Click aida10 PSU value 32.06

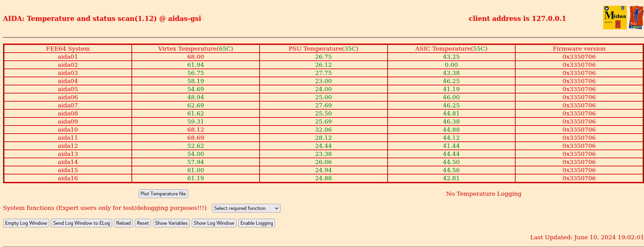(324, 130)
